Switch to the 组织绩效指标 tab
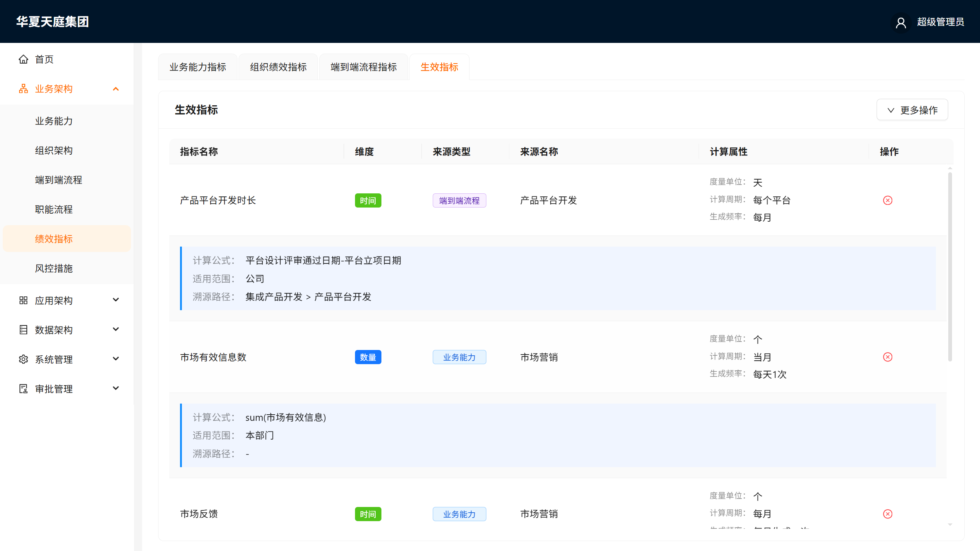This screenshot has width=980, height=551. [x=278, y=67]
